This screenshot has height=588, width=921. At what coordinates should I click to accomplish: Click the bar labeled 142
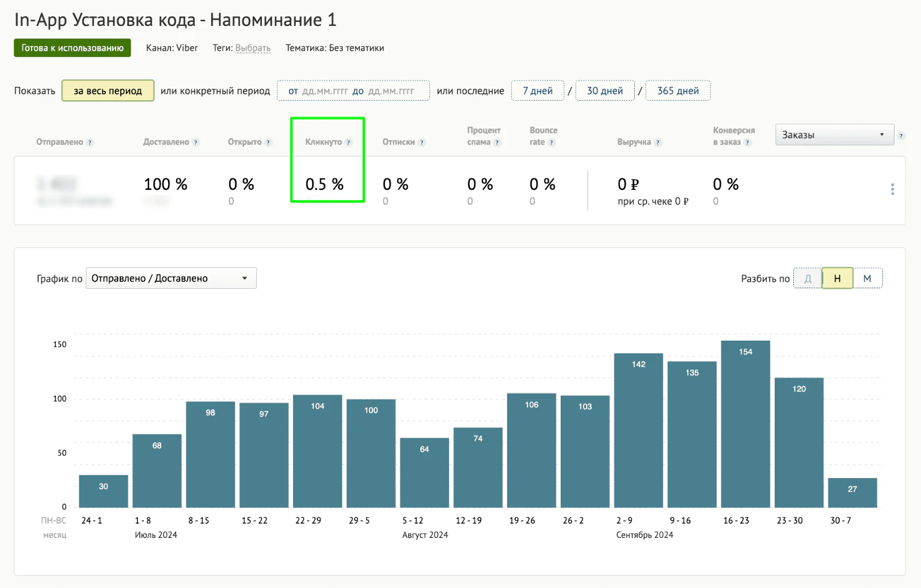638,430
